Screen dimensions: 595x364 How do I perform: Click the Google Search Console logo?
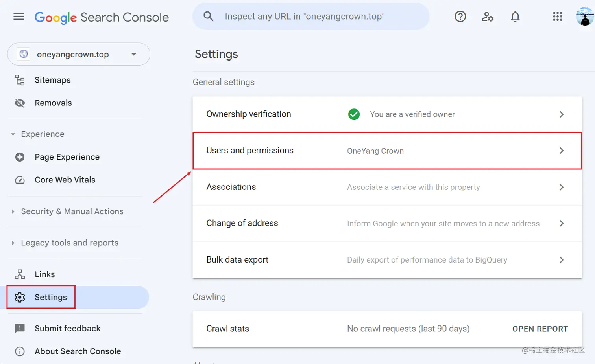(102, 17)
